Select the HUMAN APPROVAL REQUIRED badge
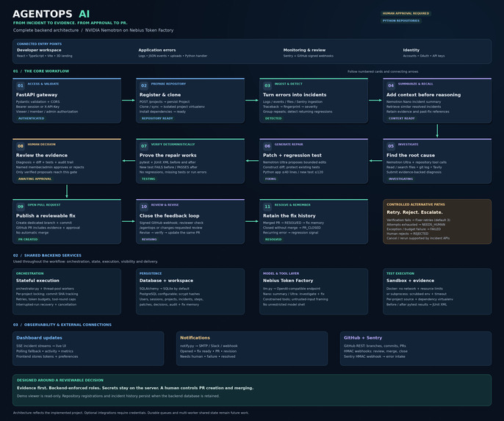504x421 pixels. (x=406, y=13)
